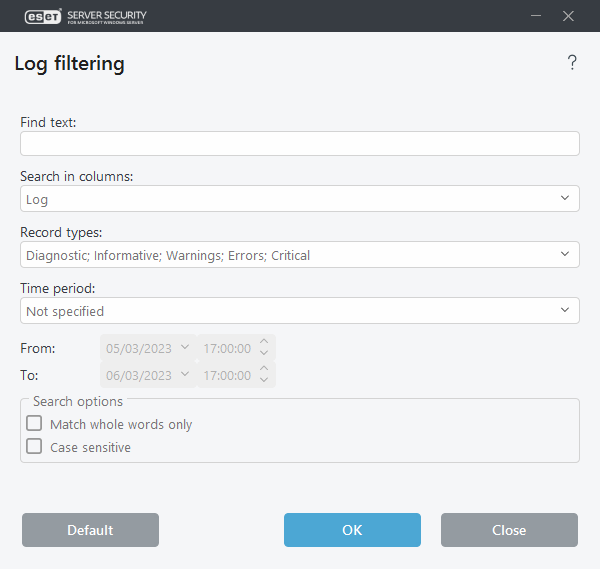Decrease the To time with down arrow
Image resolution: width=600 pixels, height=569 pixels.
point(264,380)
